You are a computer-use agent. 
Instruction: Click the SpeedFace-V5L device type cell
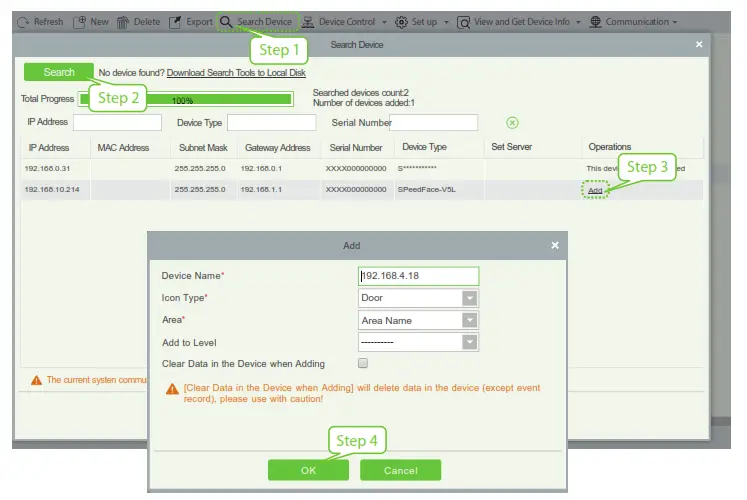pos(426,190)
